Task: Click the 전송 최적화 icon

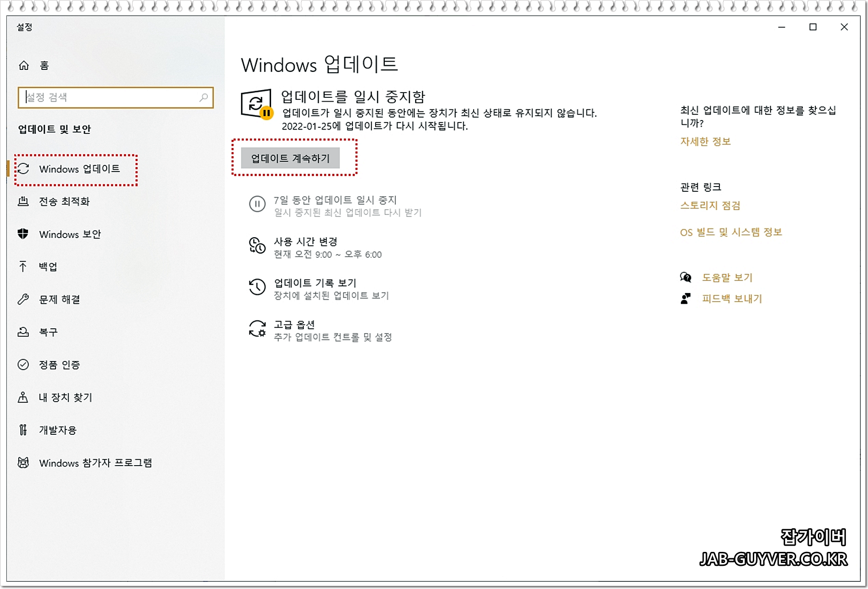Action: [23, 201]
